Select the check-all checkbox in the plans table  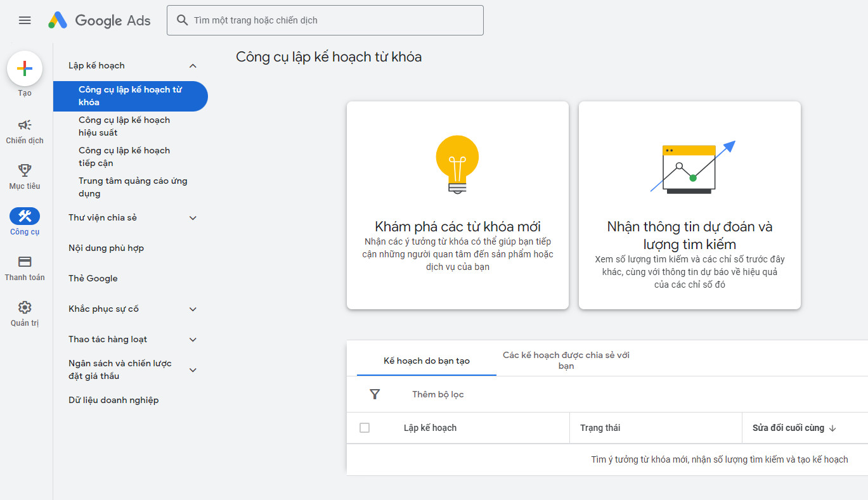(365, 428)
